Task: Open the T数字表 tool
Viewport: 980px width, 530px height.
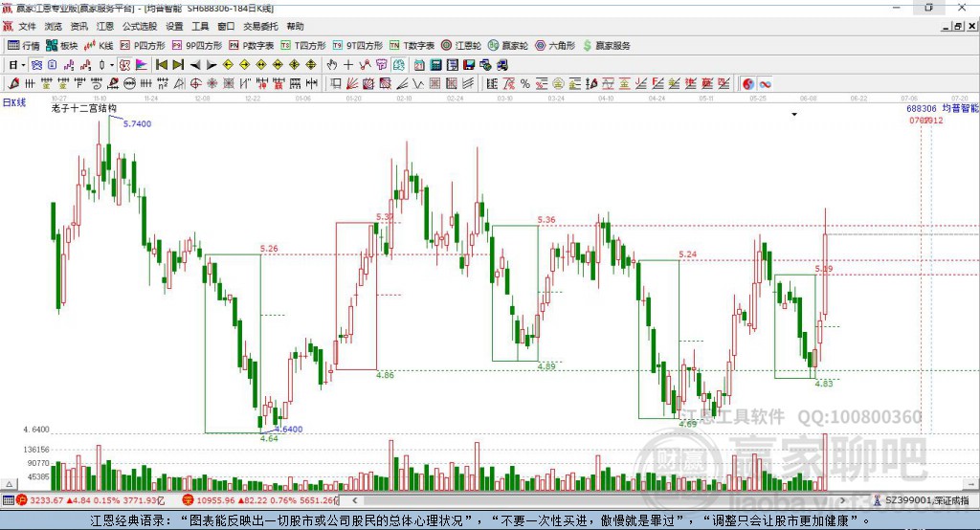Action: coord(412,46)
